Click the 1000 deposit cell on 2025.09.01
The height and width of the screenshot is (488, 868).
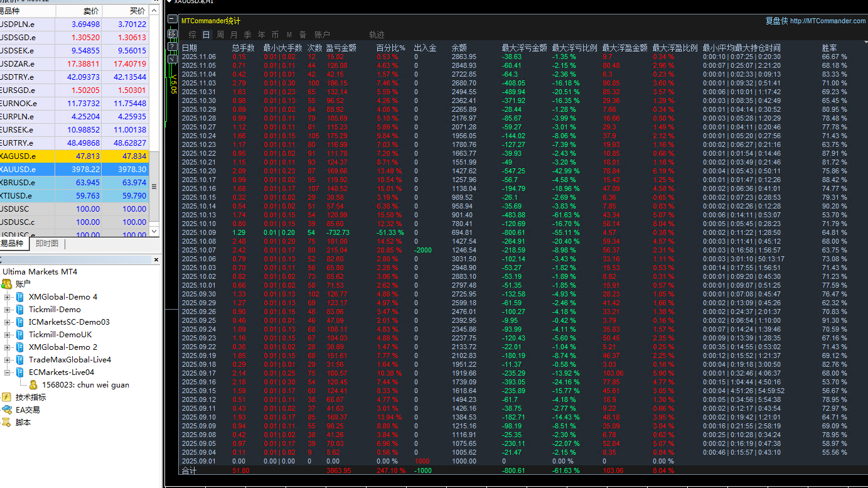(x=422, y=461)
